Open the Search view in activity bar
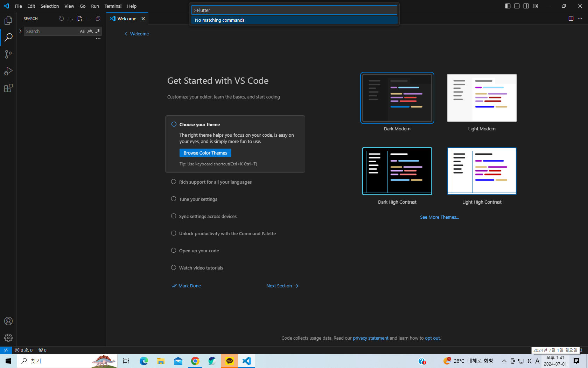The height and width of the screenshot is (368, 588). (x=8, y=38)
